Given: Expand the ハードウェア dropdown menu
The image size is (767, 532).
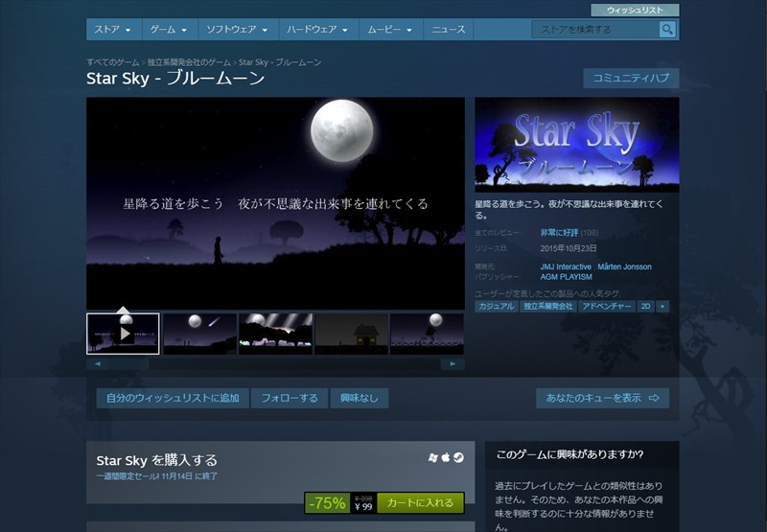Looking at the screenshot, I should [x=318, y=30].
